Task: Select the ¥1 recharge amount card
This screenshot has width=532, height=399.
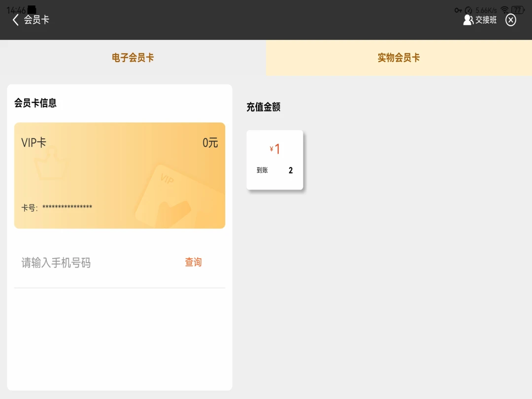Action: point(274,160)
